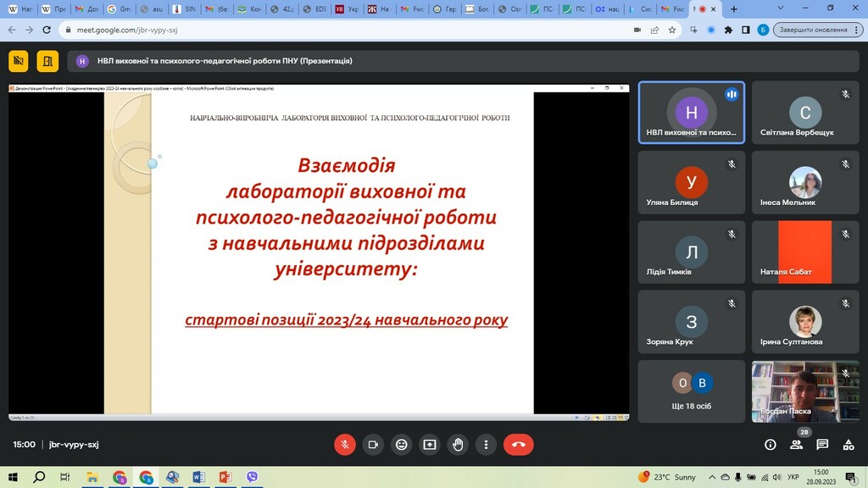Unmute the microphone in the call controls
Screen dimensions: 868x488
coord(345,444)
